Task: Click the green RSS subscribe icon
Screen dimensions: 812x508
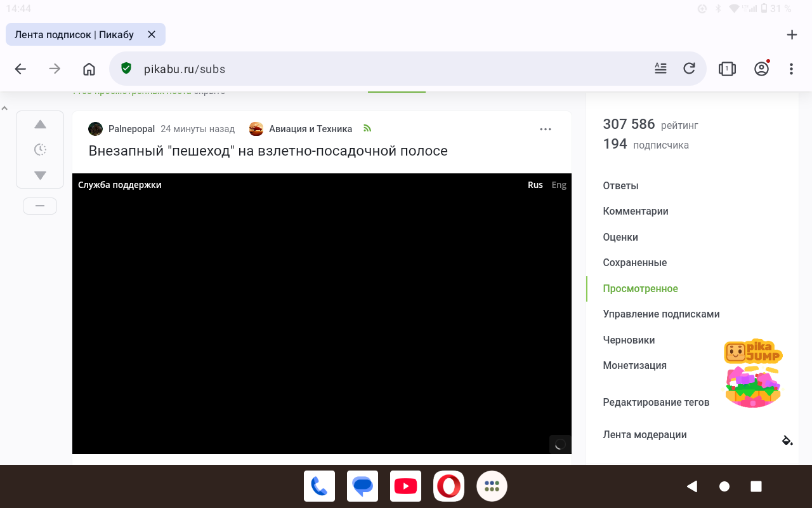Action: (367, 128)
